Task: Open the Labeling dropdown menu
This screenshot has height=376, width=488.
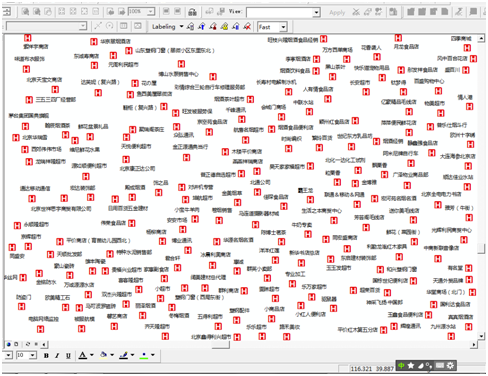Action: coord(168,27)
